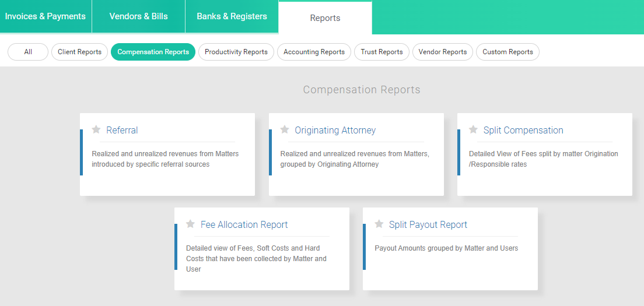Select the Reports tab

pyautogui.click(x=325, y=18)
